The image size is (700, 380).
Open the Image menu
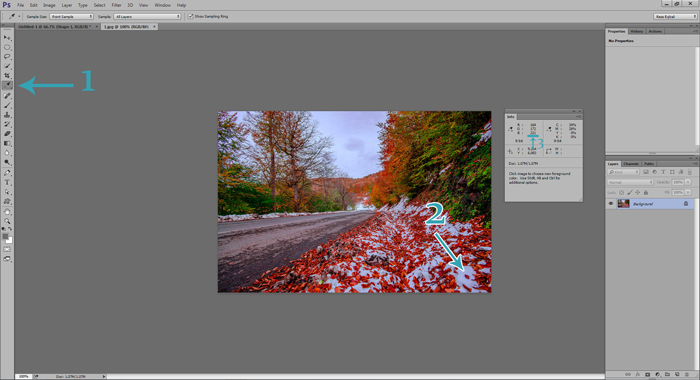49,5
